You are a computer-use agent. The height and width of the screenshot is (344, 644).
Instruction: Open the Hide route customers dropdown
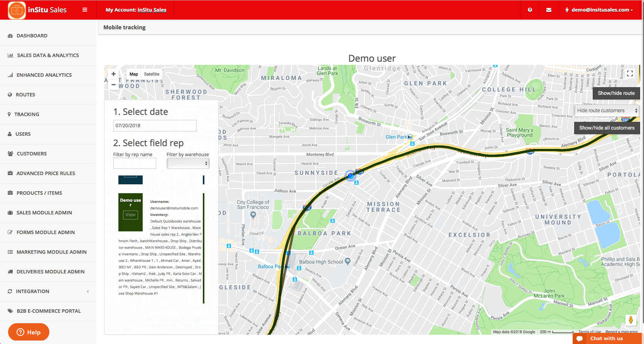tap(607, 111)
